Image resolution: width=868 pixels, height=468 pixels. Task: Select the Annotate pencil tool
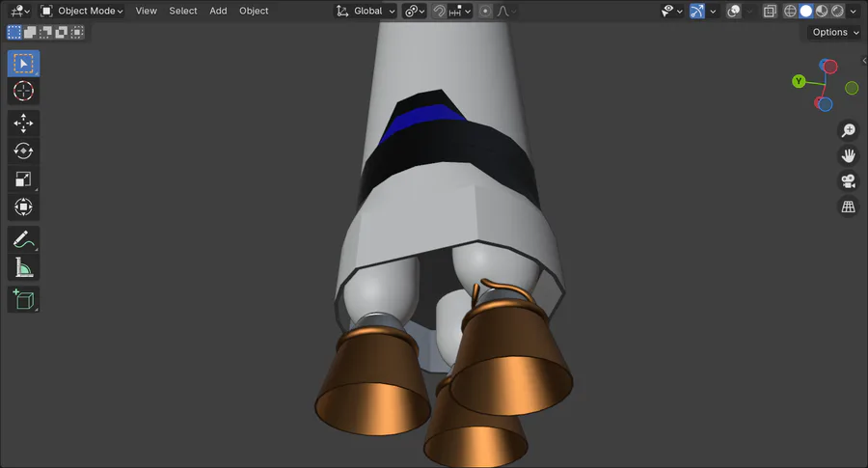(23, 239)
